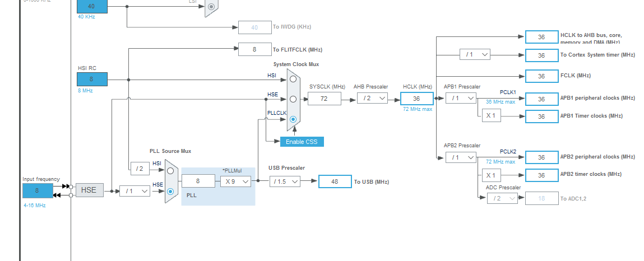Select HSI in System Clock Mux
644x261 pixels.
click(x=293, y=79)
